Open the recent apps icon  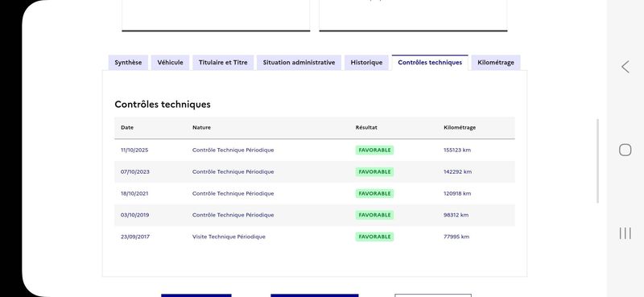(x=625, y=233)
